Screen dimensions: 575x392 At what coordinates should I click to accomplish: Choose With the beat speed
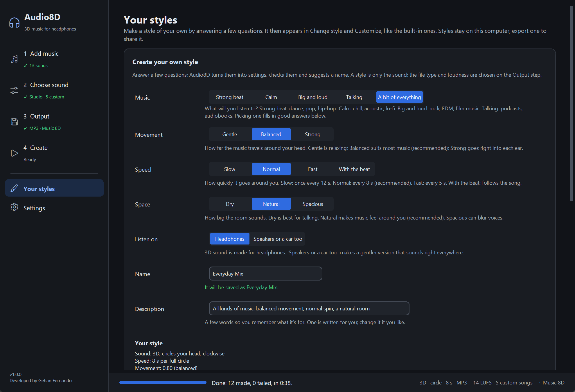354,169
